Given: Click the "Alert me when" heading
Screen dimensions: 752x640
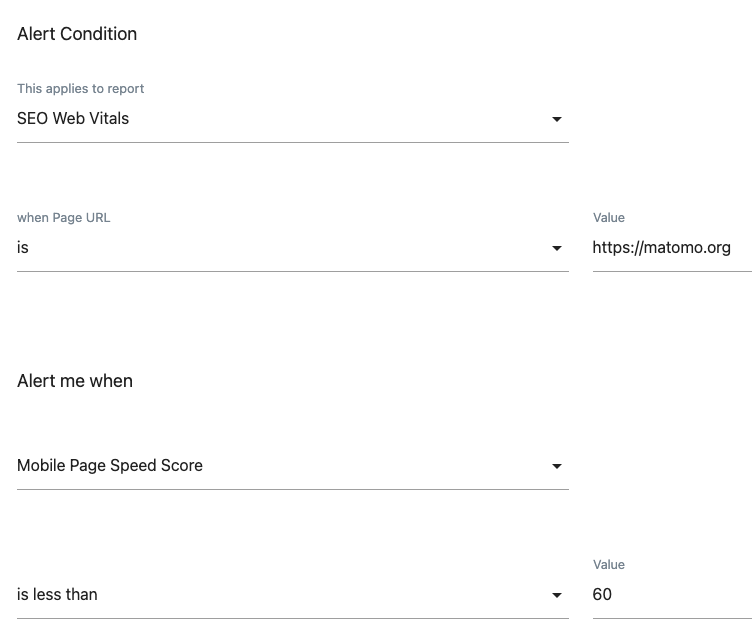Looking at the screenshot, I should tap(75, 381).
